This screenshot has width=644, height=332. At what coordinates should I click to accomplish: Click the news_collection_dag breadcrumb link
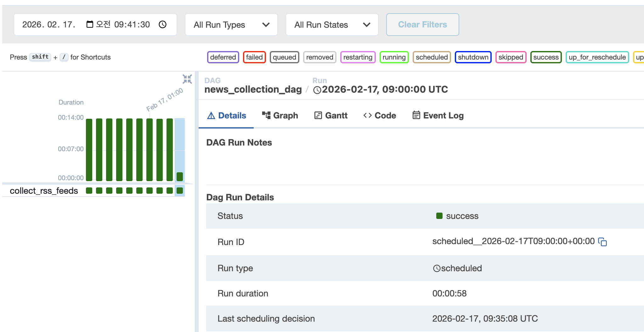click(x=253, y=89)
